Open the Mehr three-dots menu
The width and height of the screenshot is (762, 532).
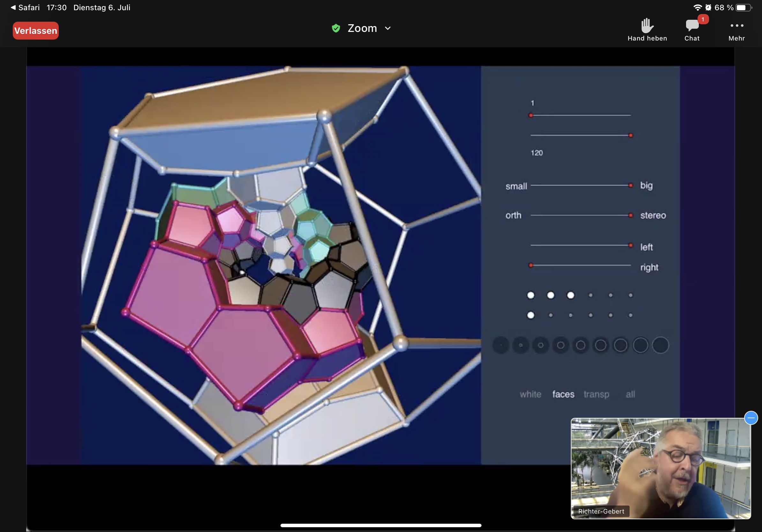coord(736,26)
